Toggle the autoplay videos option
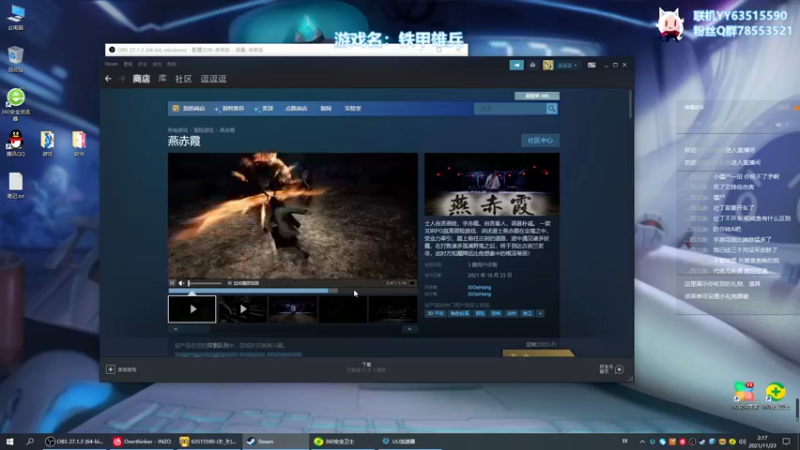800x450 pixels. [x=243, y=283]
